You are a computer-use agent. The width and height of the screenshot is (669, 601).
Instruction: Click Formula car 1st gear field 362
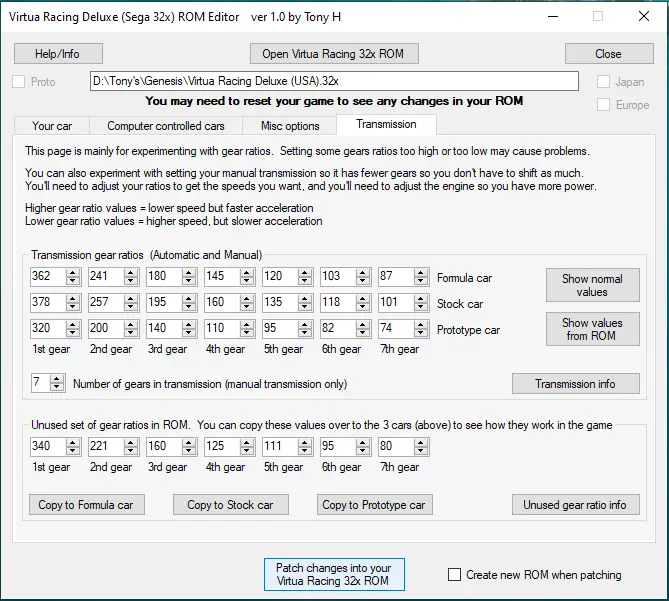pyautogui.click(x=48, y=276)
